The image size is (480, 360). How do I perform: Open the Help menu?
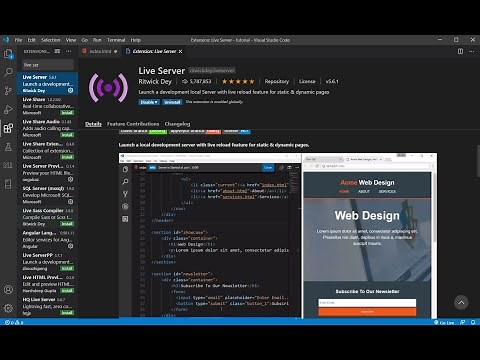135,40
